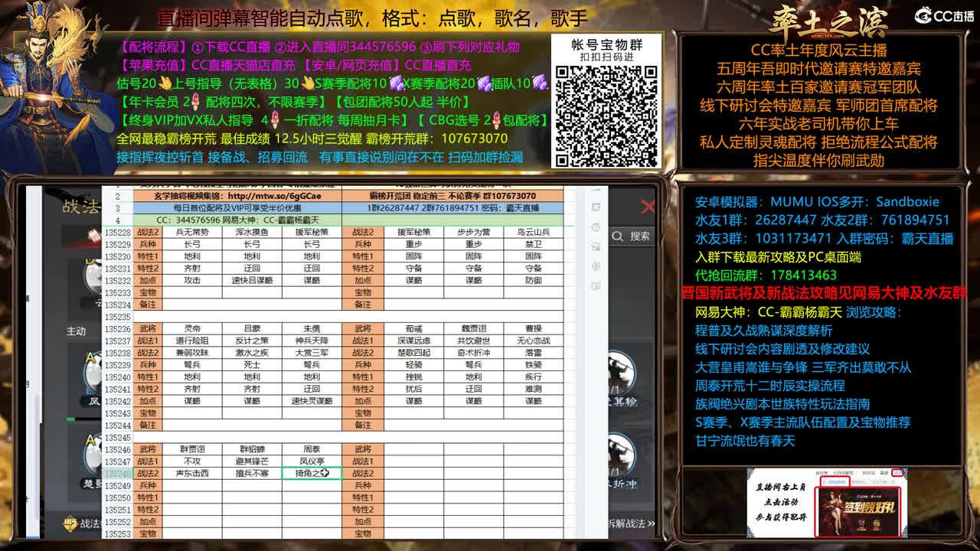Viewport: 980px width, 551px height.
Task: Click tactic cell 深谋远虑
Action: click(x=414, y=341)
